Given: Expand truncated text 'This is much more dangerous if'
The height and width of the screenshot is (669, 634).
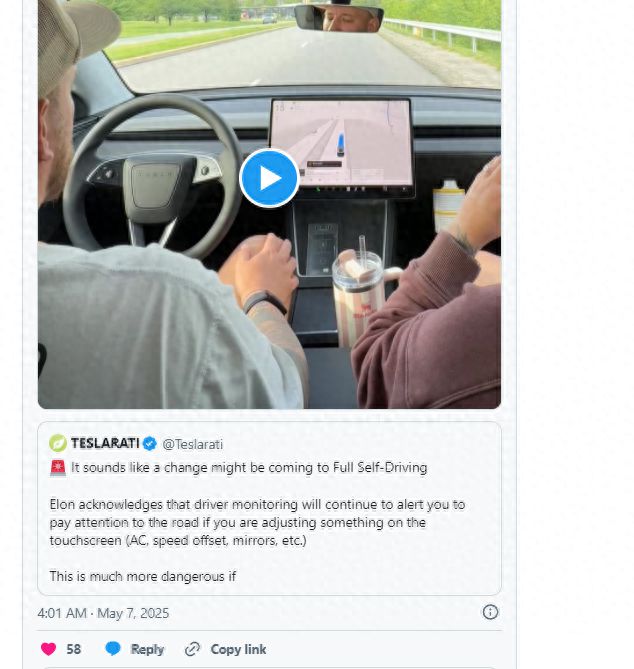Looking at the screenshot, I should 143,576.
